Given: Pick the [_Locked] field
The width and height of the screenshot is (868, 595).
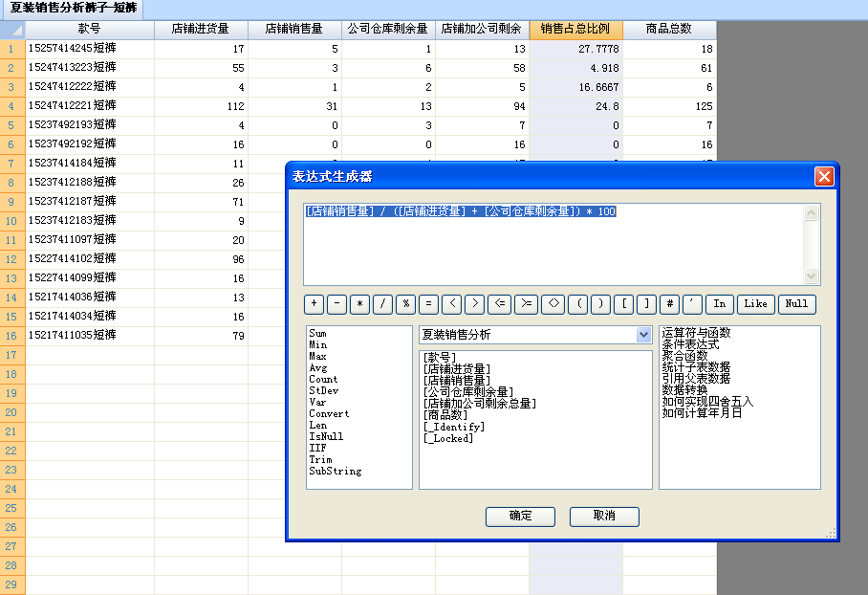Looking at the screenshot, I should (448, 438).
